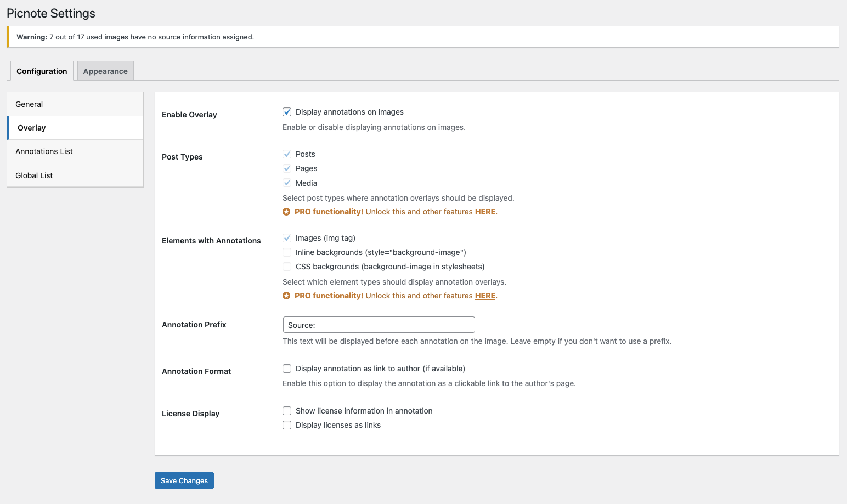Click the PRO star icon under Elements with Annotations

(x=287, y=296)
